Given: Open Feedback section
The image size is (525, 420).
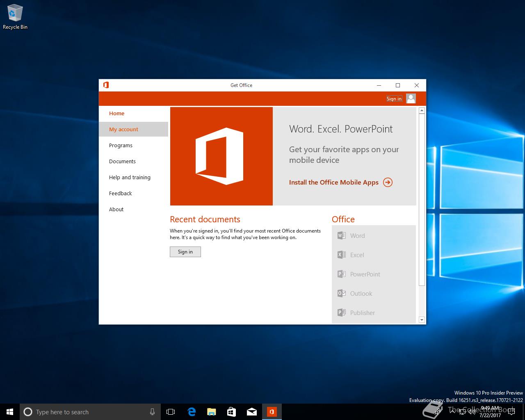Looking at the screenshot, I should 120,193.
